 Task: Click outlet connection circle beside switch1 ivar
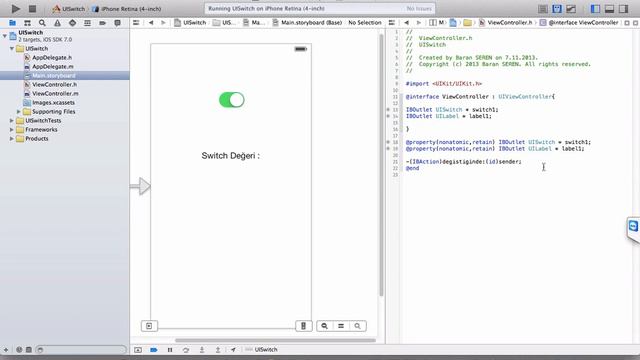[388, 109]
